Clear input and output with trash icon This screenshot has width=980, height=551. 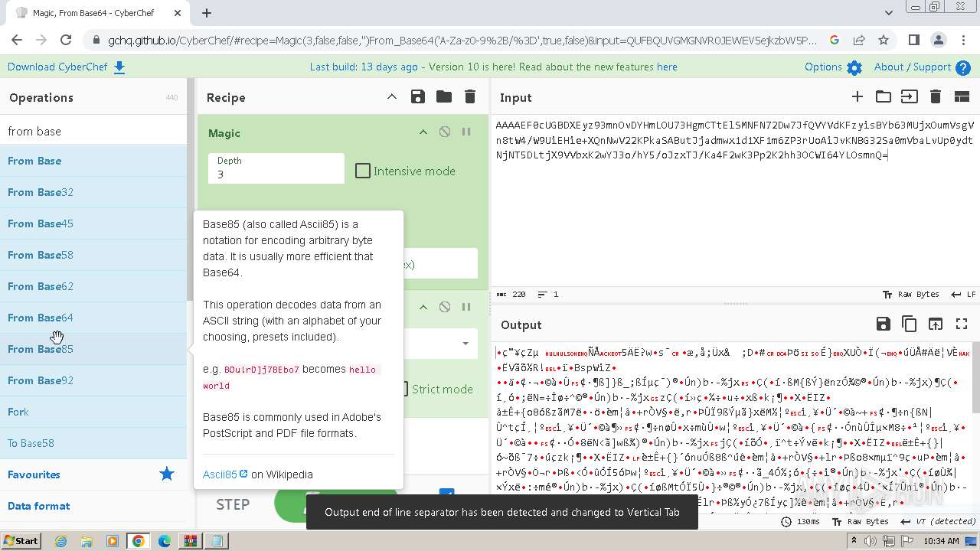click(x=935, y=96)
